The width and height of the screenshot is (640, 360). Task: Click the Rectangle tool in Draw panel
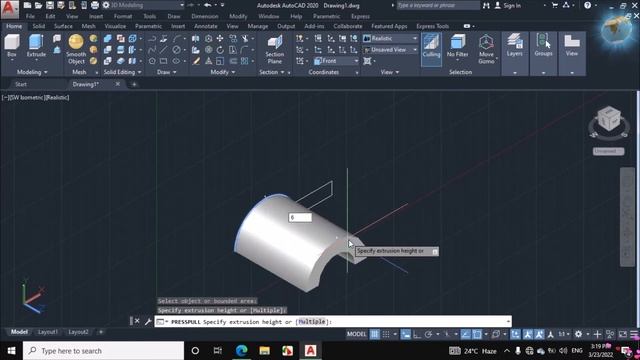tap(164, 61)
